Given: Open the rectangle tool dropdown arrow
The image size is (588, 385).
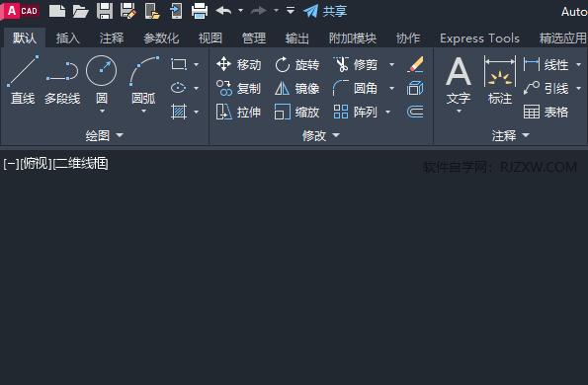Looking at the screenshot, I should tap(196, 65).
